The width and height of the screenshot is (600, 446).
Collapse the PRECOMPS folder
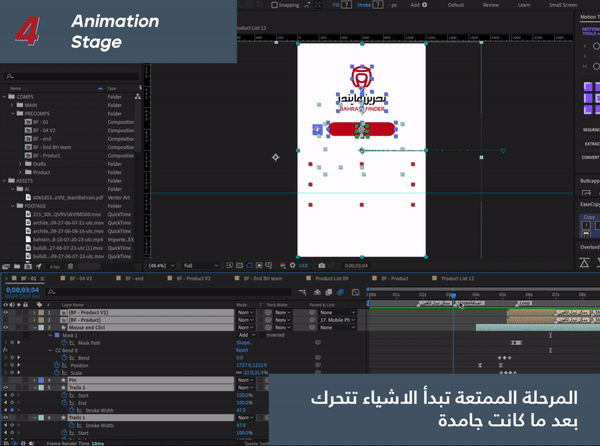pyautogui.click(x=13, y=113)
